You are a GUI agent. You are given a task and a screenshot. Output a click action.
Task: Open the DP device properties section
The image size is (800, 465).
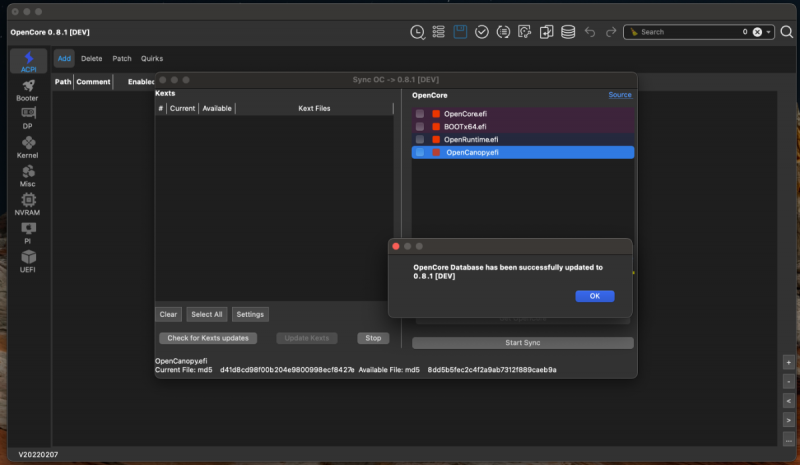[x=28, y=119]
